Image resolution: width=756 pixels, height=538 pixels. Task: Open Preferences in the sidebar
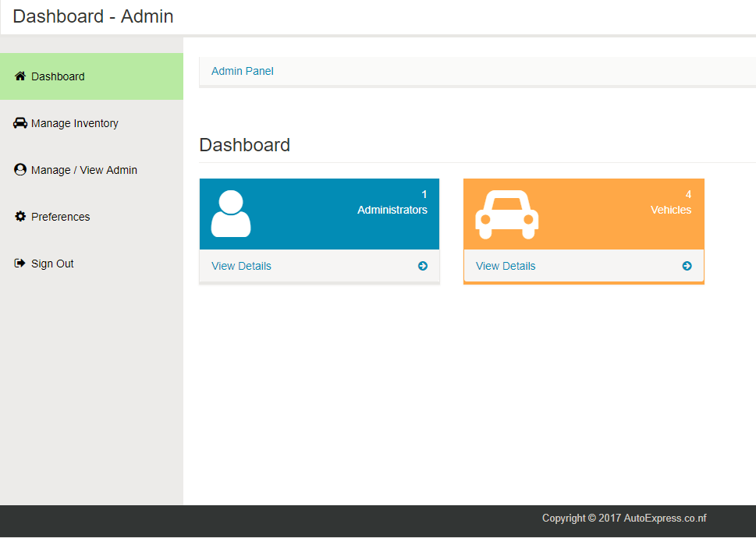pos(61,217)
